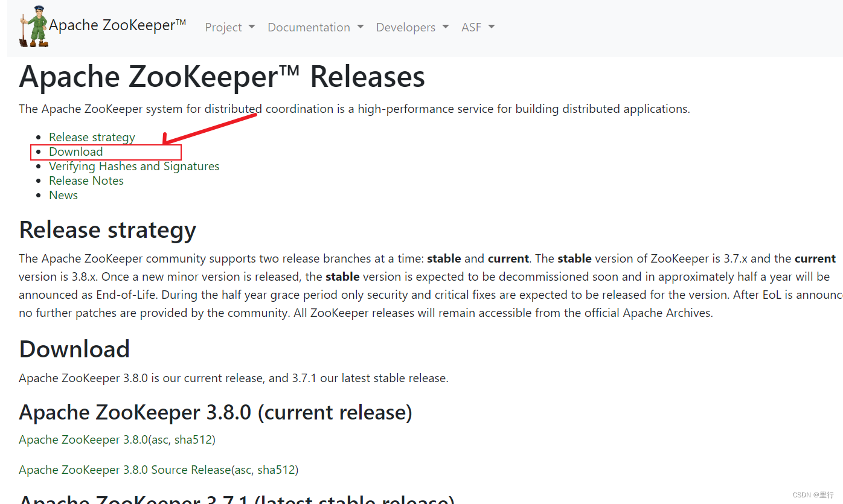This screenshot has width=843, height=504.
Task: Open the Apache ZooKeeper home link
Action: (118, 25)
